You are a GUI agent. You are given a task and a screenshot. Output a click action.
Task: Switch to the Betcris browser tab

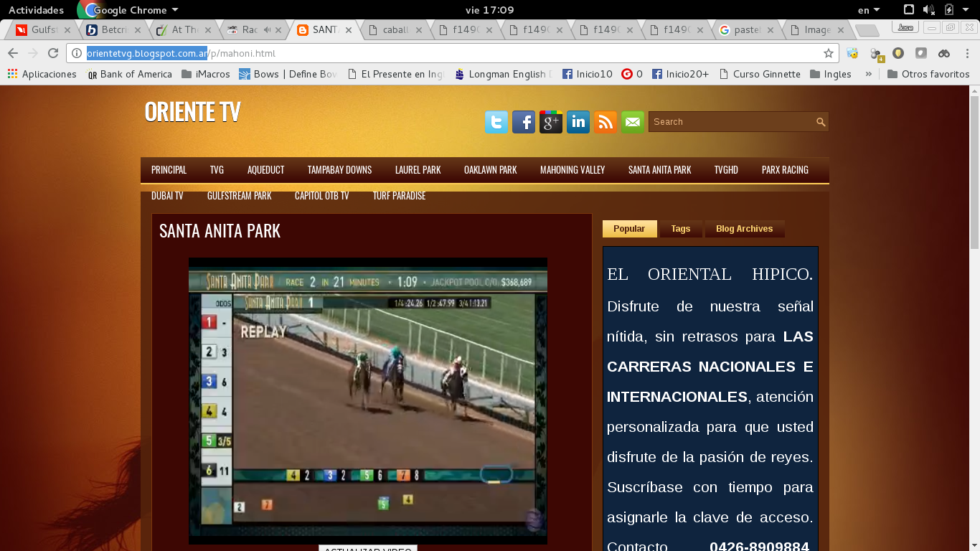tap(112, 30)
